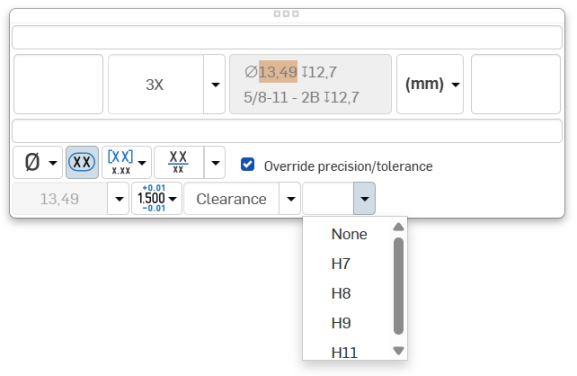577x376 pixels.
Task: Click the scroll-up arrow in the fit list
Action: pos(399,227)
